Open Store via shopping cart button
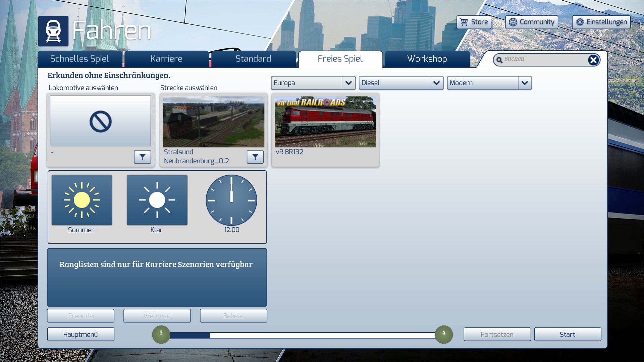Viewport: 644px width, 362px height. click(x=474, y=22)
